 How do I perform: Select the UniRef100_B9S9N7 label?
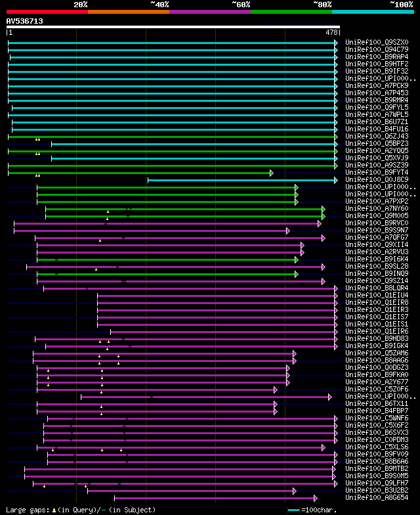click(377, 230)
